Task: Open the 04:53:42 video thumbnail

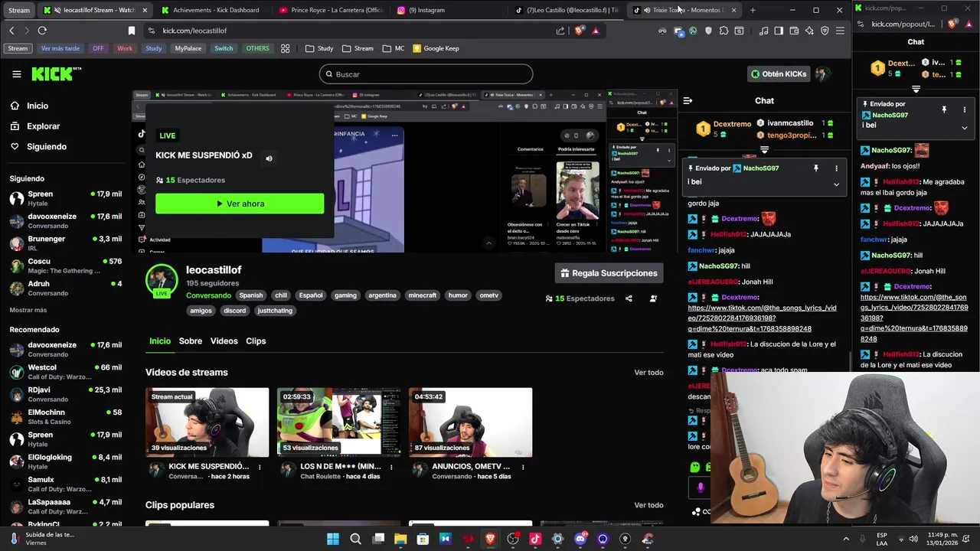Action: [470, 422]
